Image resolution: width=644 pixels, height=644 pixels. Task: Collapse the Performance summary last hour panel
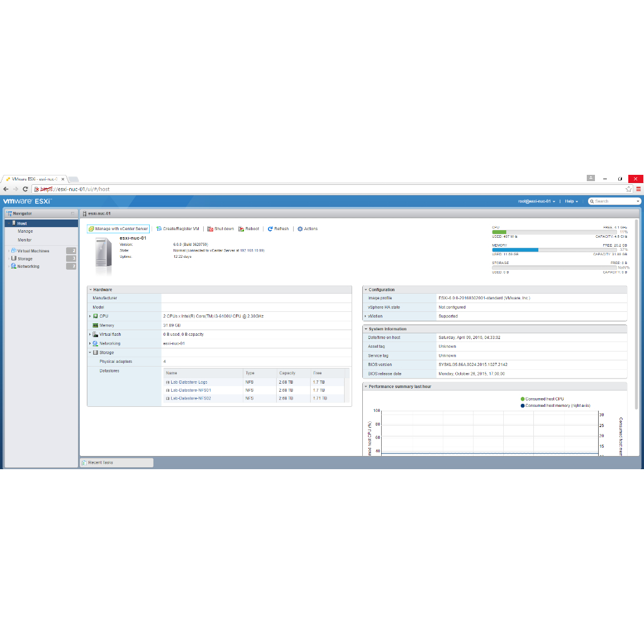[x=365, y=387]
